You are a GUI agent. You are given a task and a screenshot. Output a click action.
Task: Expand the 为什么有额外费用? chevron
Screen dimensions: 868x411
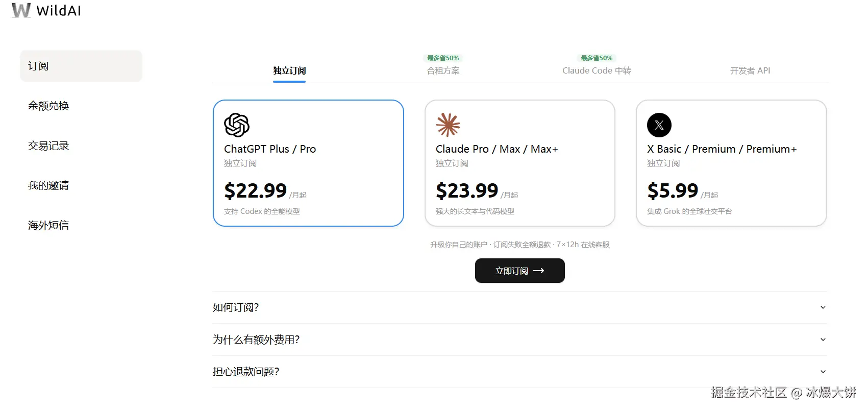pos(823,340)
